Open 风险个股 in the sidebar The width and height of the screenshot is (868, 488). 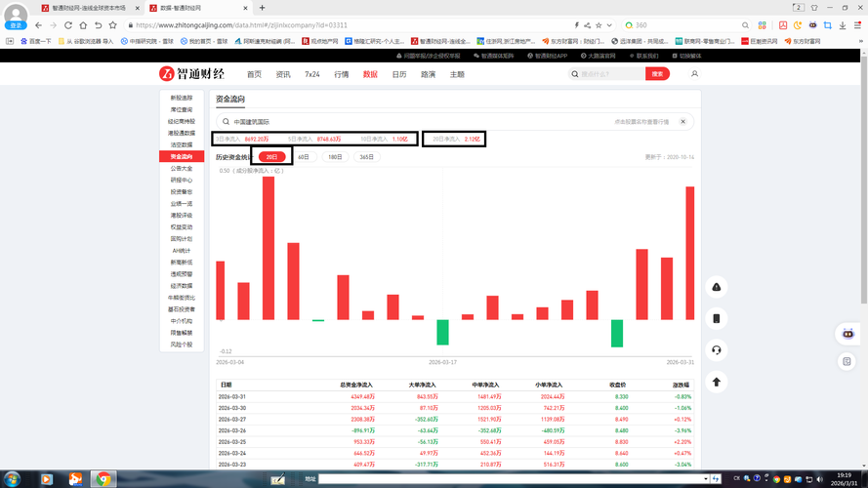pos(182,345)
